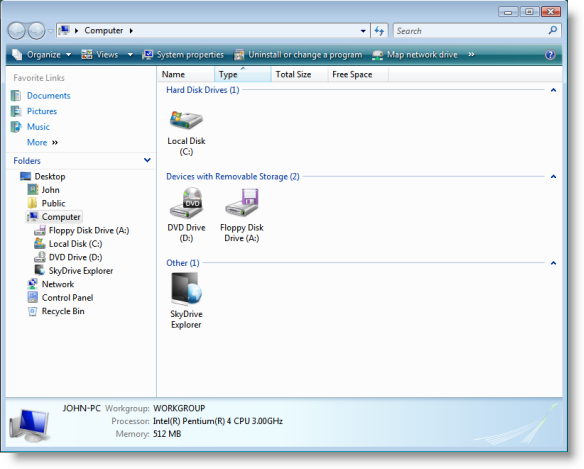Collapse the Hard Disk Drives group
Image resolution: width=584 pixels, height=469 pixels.
click(553, 90)
